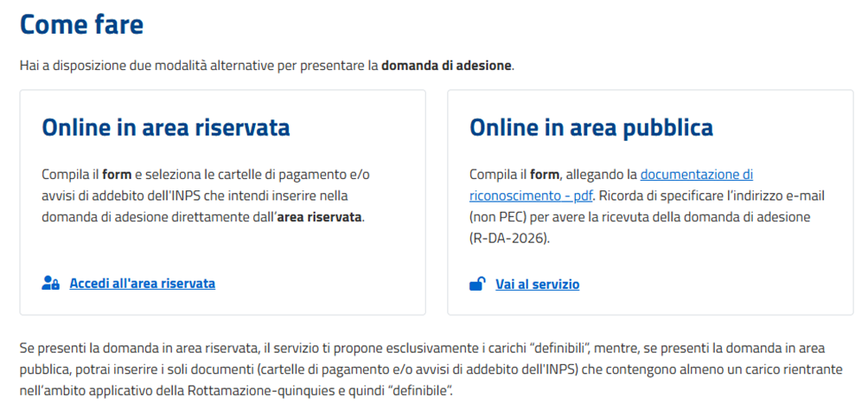
Task: Follow the Vai al servizio link
Action: [537, 284]
